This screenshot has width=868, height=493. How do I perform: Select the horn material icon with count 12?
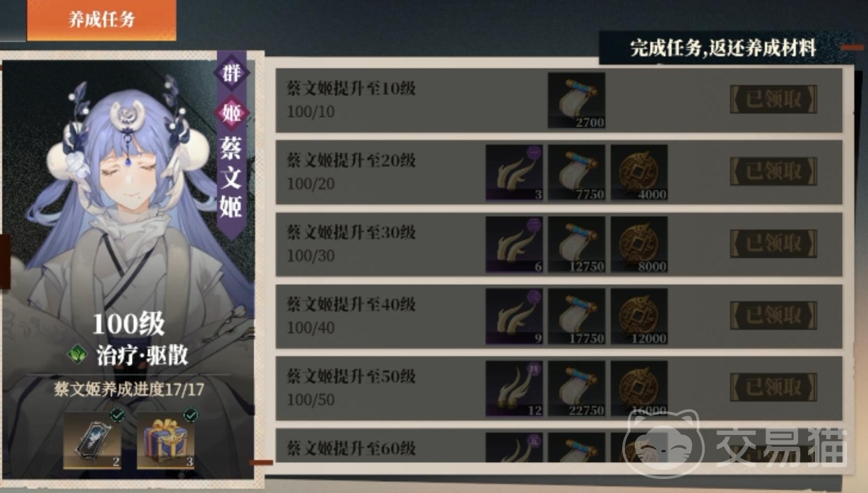[x=514, y=388]
